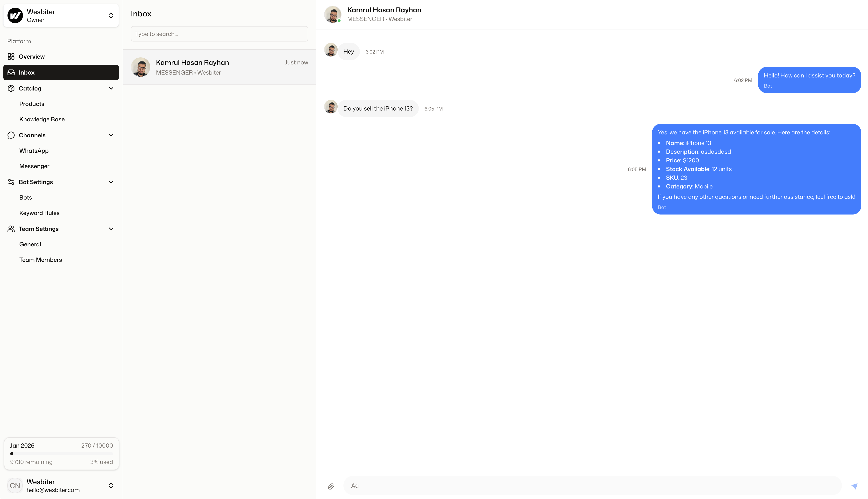Click the paperclip attachment icon
The image size is (868, 499).
click(x=331, y=486)
